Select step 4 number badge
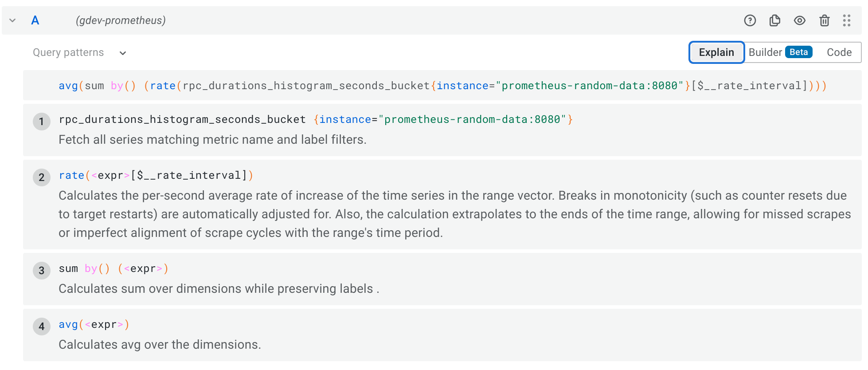The width and height of the screenshot is (868, 370). [x=41, y=327]
